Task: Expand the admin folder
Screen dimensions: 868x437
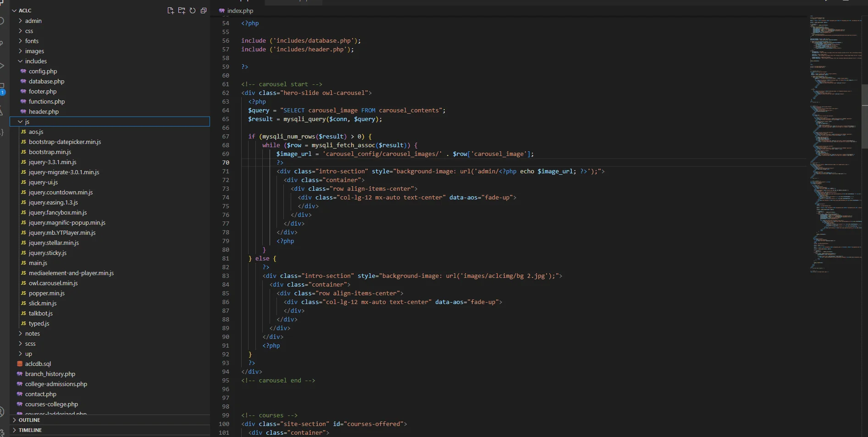Action: 20,21
